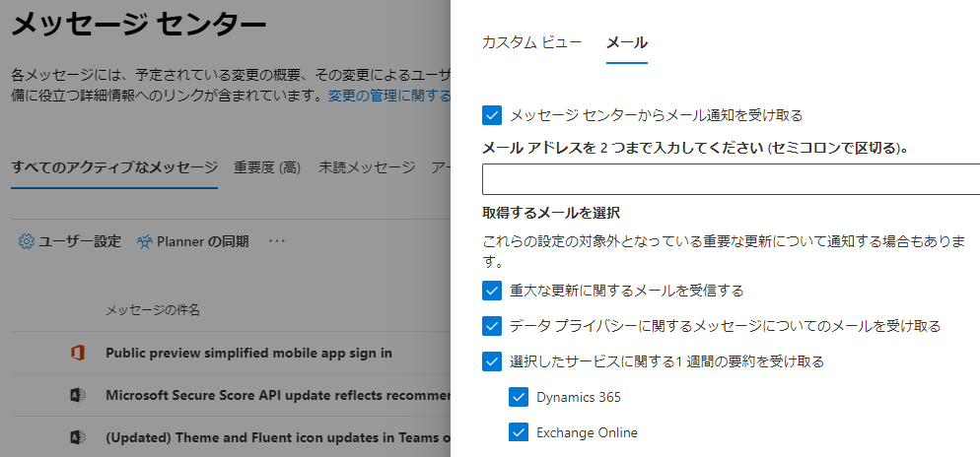Switch to 重要度 (高) tab

267,167
